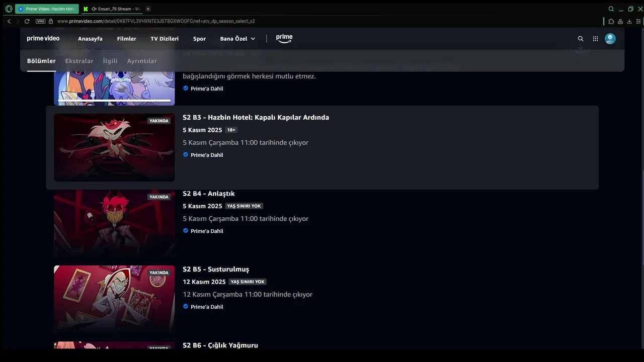
Task: Open the Prime Video apps grid icon
Action: click(x=595, y=39)
